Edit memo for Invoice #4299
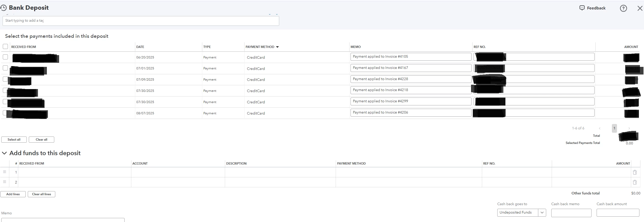Viewport: 644px width, 222px height. pos(411,101)
